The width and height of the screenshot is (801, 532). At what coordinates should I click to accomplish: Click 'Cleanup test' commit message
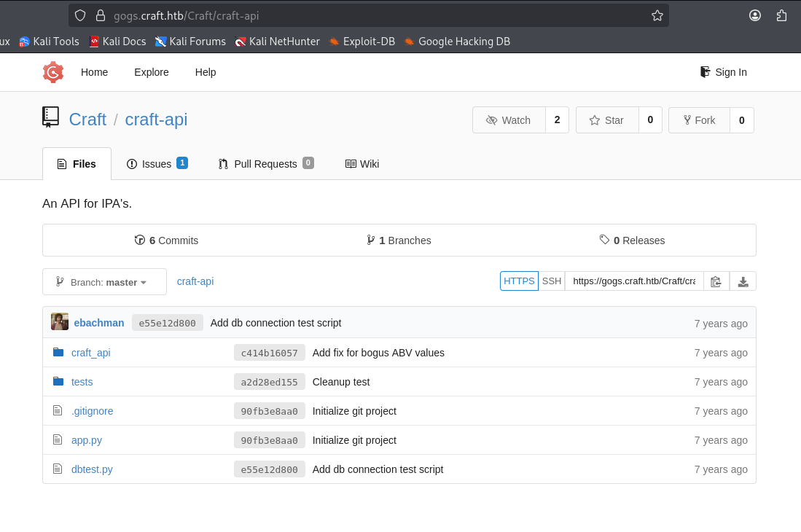tap(341, 382)
